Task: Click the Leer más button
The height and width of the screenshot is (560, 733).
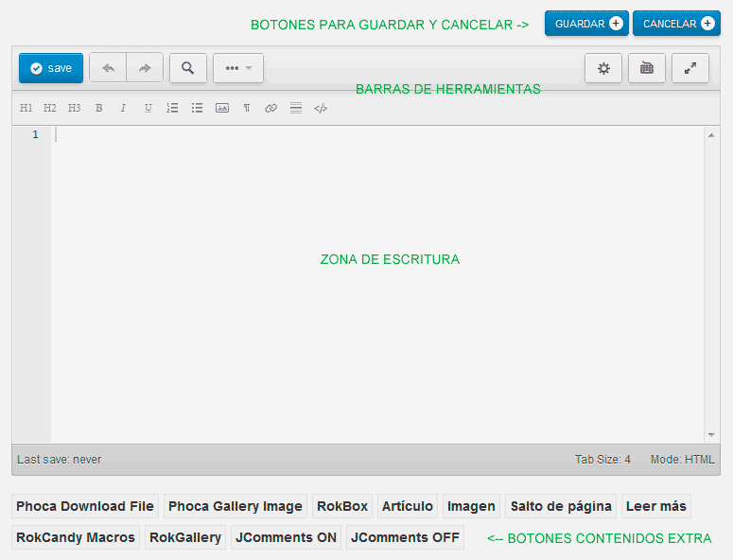Action: 655,506
